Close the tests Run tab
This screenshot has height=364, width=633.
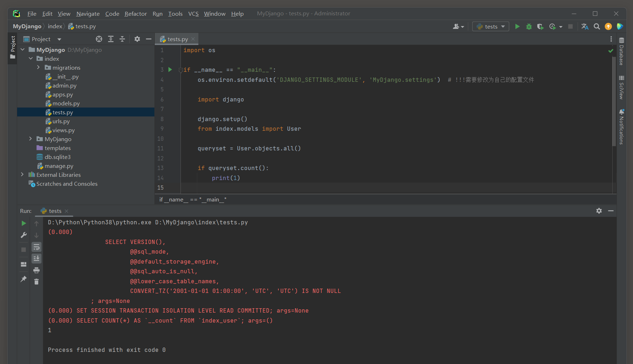click(x=66, y=211)
